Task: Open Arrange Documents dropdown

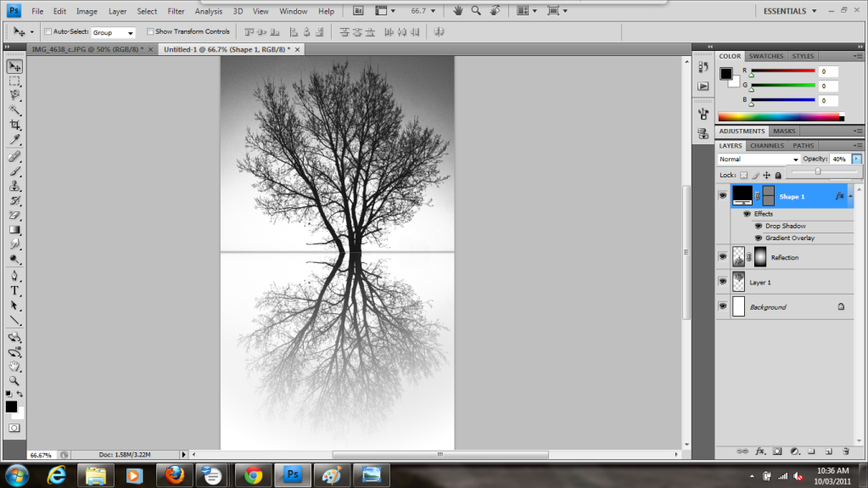Action: pos(526,11)
